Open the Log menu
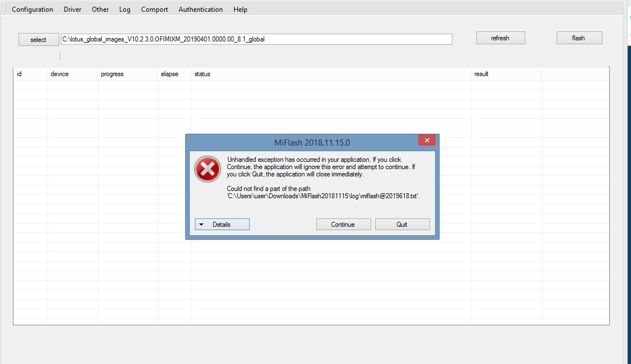The image size is (631, 364). [125, 10]
